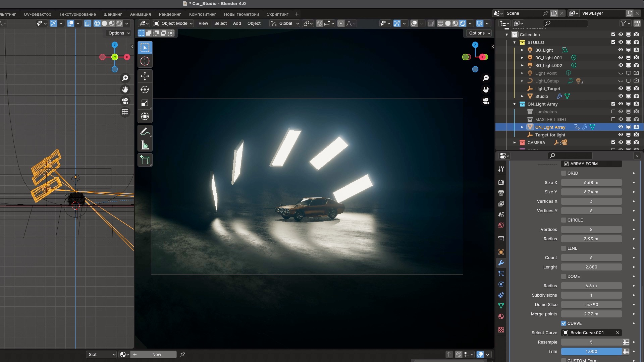Activate the Add Cube tool
644x362 pixels.
coord(145,160)
